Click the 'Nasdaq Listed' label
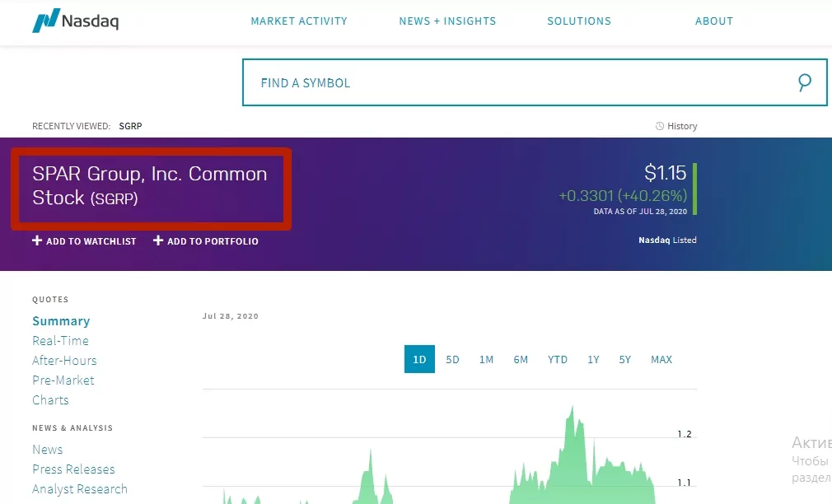The height and width of the screenshot is (504, 832). click(x=667, y=240)
